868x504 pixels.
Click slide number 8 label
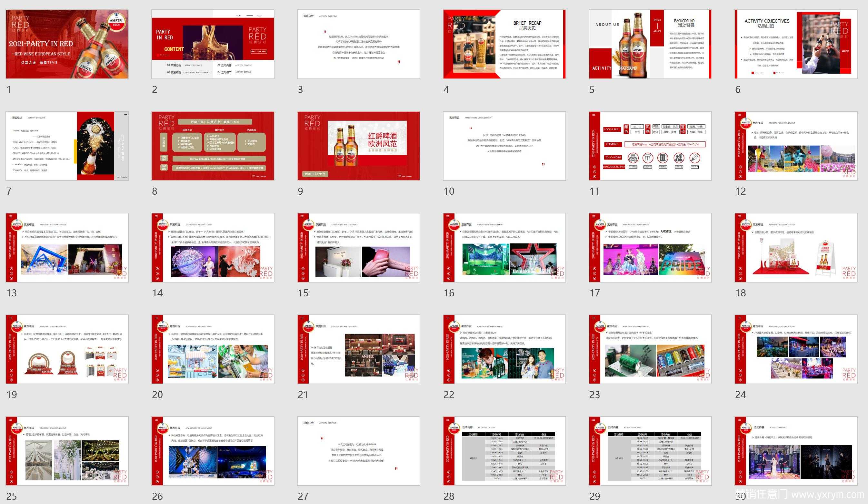[155, 191]
